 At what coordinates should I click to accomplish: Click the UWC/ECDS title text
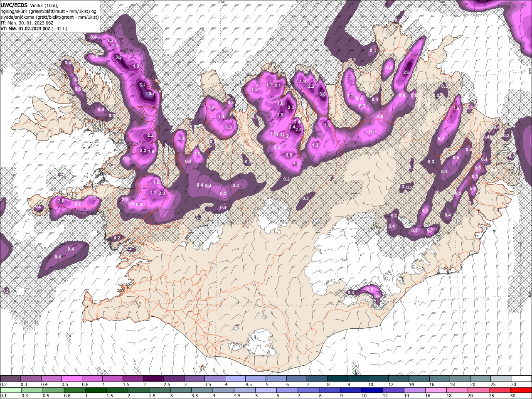pos(14,5)
